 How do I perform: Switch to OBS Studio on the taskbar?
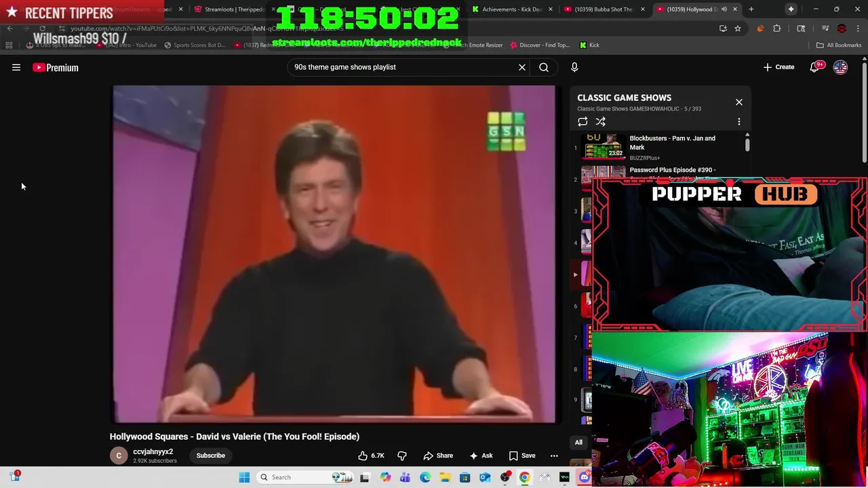pos(505,477)
